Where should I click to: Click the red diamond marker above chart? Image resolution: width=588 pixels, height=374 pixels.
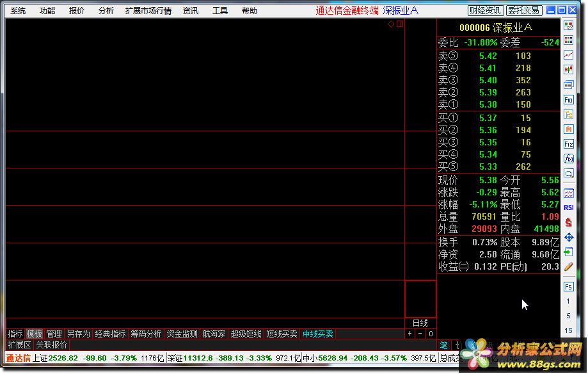click(x=391, y=24)
